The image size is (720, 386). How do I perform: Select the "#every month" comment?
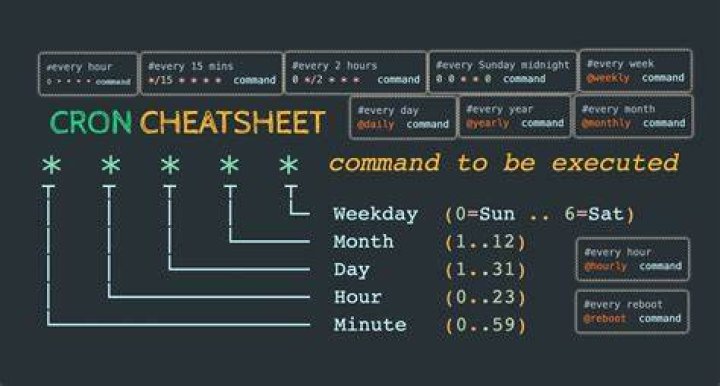[x=618, y=109]
